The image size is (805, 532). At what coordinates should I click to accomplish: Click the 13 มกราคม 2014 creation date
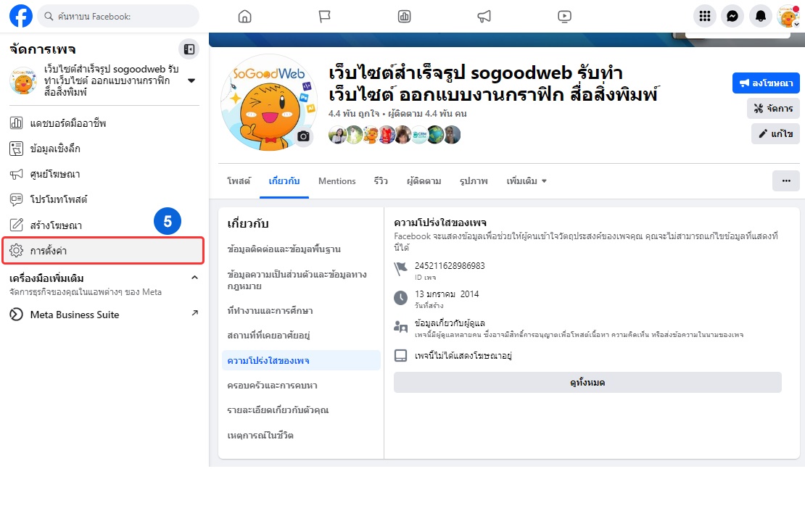click(x=447, y=294)
